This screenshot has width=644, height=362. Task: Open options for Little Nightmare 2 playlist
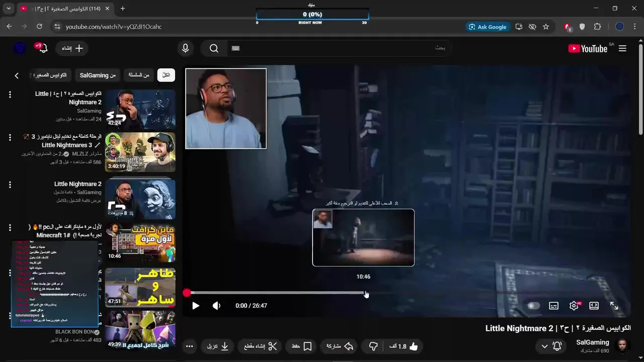tap(10, 184)
